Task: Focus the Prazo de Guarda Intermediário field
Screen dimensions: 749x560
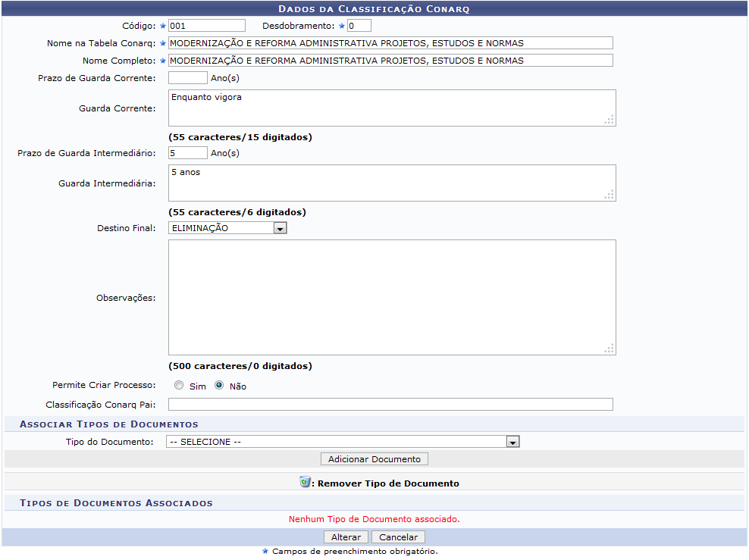Action: click(x=188, y=153)
